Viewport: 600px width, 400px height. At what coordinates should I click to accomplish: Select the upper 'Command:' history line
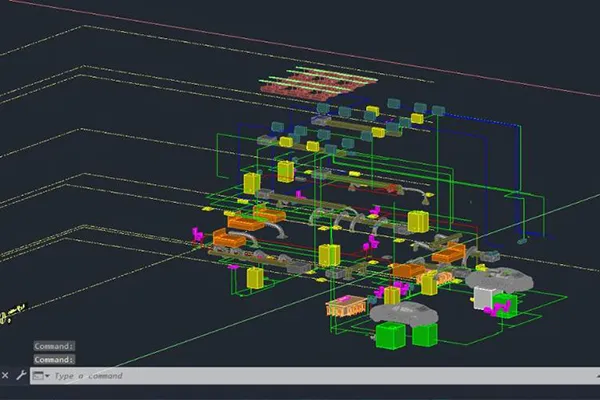click(x=54, y=346)
